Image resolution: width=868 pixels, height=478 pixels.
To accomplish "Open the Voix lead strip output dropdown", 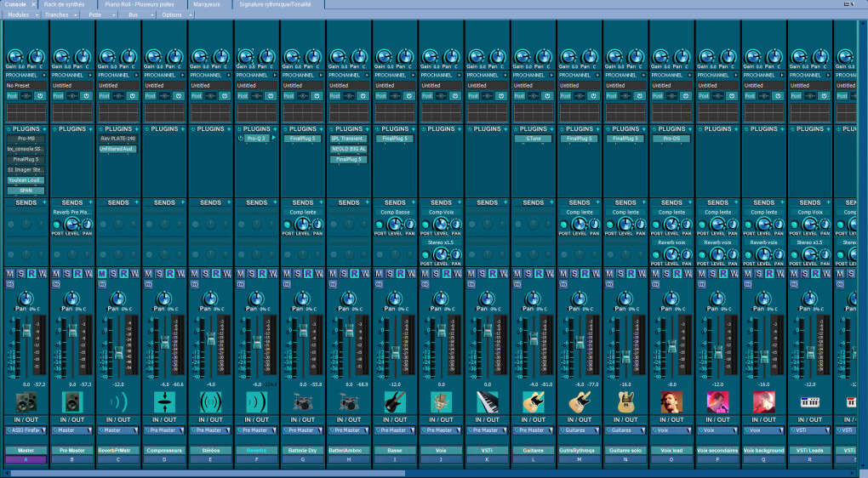I will (x=671, y=430).
